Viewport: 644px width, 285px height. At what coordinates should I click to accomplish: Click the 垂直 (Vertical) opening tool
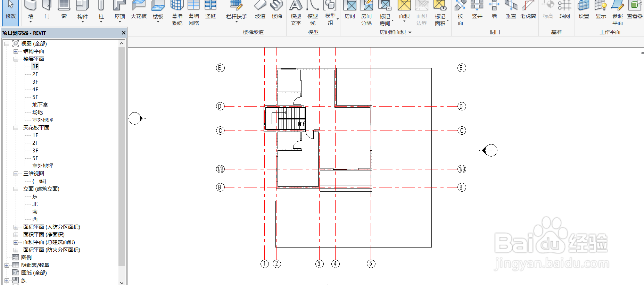511,10
